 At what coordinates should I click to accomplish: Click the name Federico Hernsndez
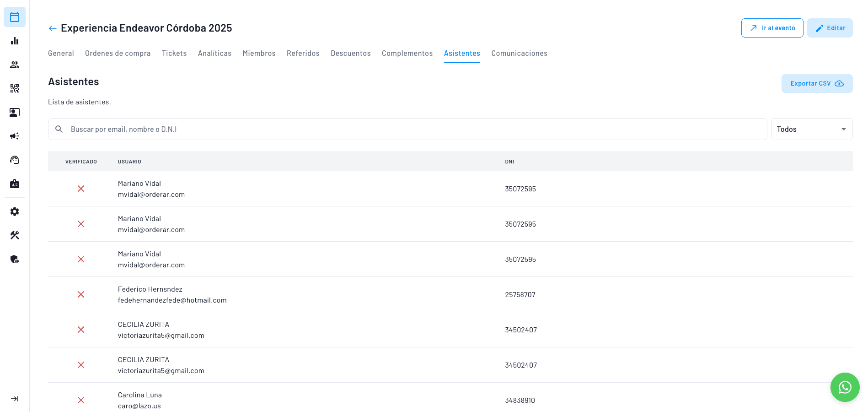pyautogui.click(x=150, y=289)
